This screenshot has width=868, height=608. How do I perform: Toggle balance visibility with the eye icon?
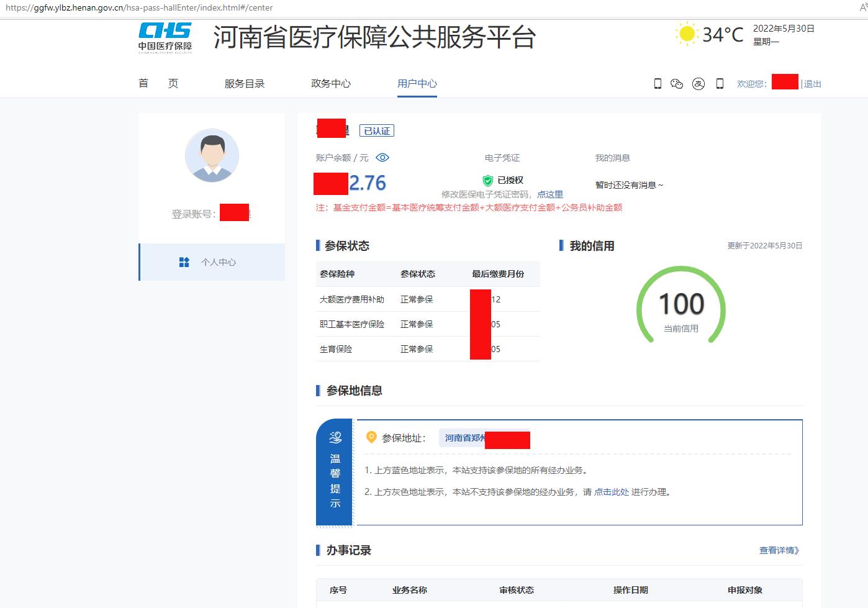pyautogui.click(x=383, y=157)
